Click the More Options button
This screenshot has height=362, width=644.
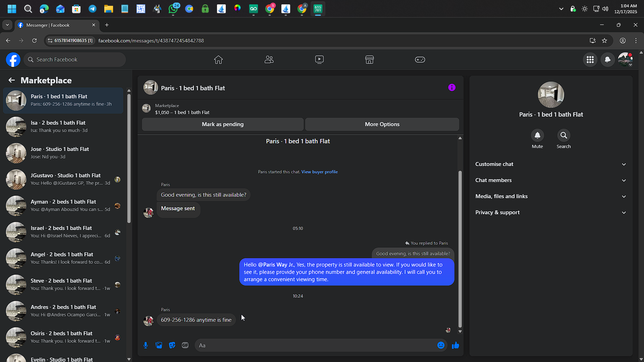(x=382, y=124)
